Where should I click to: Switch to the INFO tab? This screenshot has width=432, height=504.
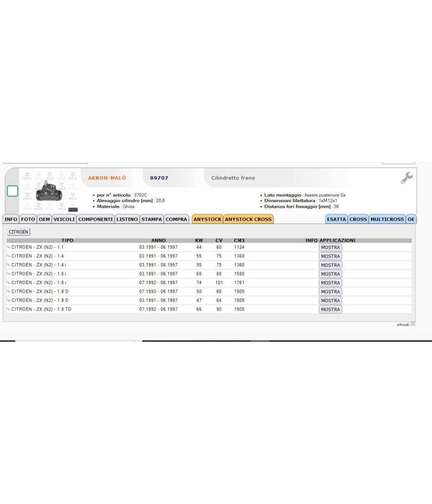pyautogui.click(x=11, y=219)
